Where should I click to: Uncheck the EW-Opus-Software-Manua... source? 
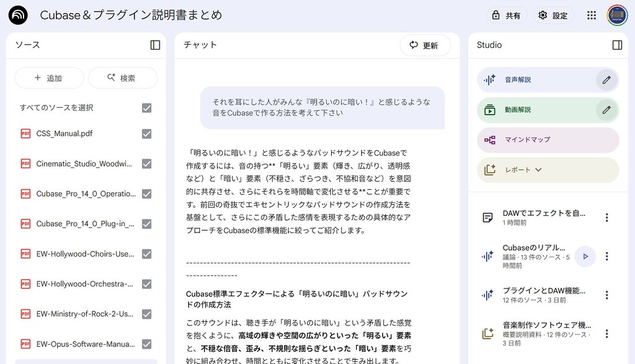146,344
